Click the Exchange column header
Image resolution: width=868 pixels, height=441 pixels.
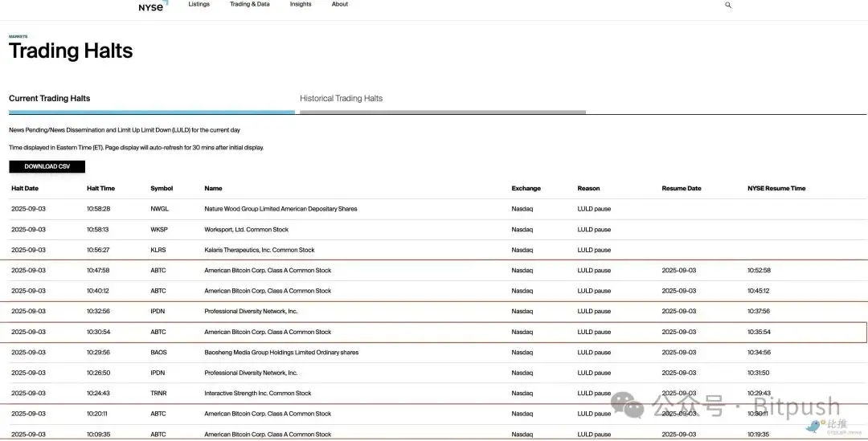click(526, 189)
